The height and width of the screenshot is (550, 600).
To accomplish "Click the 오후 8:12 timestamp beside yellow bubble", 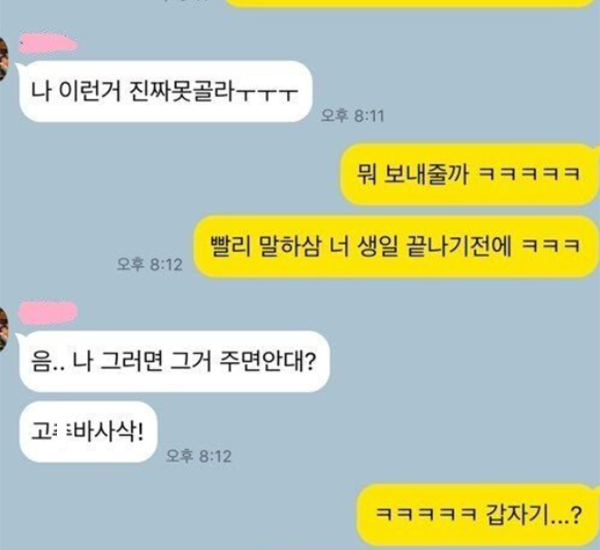I will coord(150,264).
